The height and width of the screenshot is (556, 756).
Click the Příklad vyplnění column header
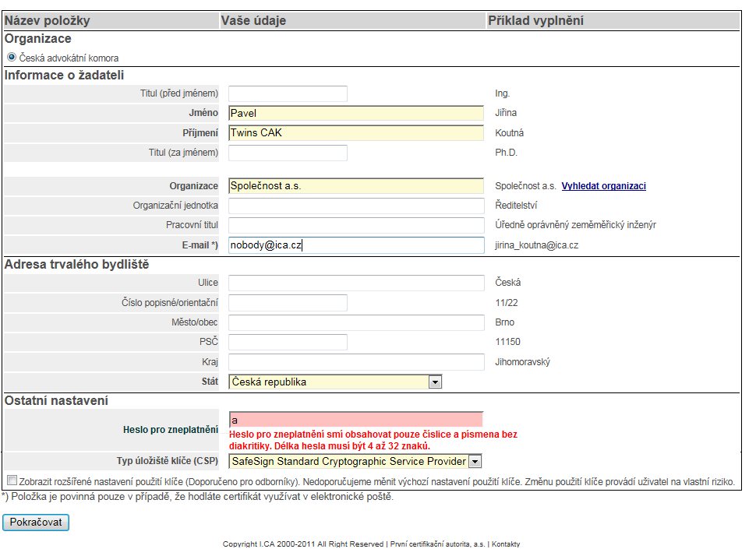click(x=535, y=21)
